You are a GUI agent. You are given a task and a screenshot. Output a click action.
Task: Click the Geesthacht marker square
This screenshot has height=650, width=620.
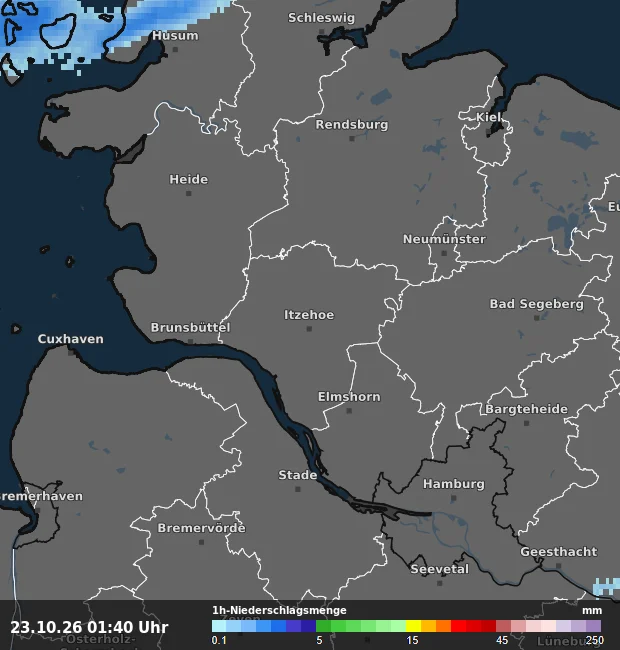click(x=559, y=566)
